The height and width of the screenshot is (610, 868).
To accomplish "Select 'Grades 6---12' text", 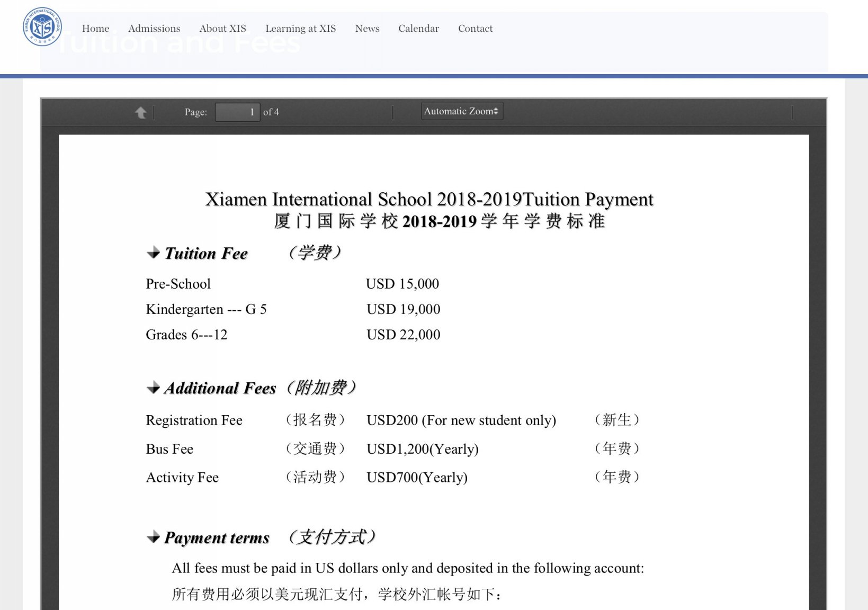I will coord(186,335).
